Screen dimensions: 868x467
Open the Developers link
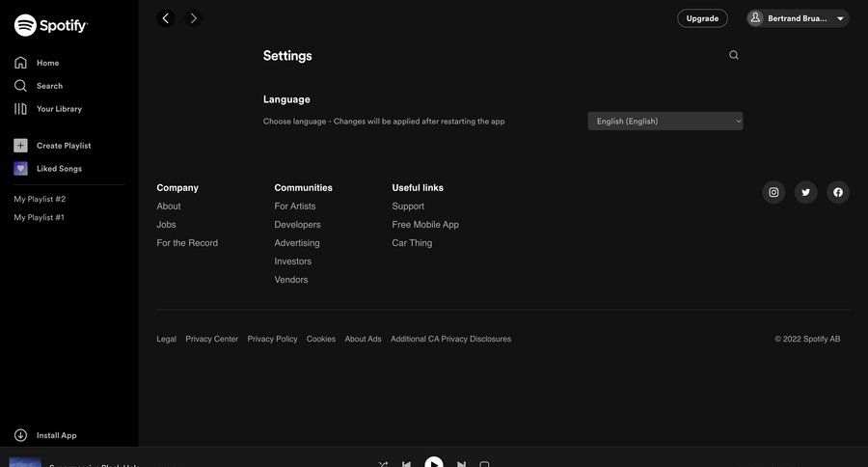pos(297,225)
